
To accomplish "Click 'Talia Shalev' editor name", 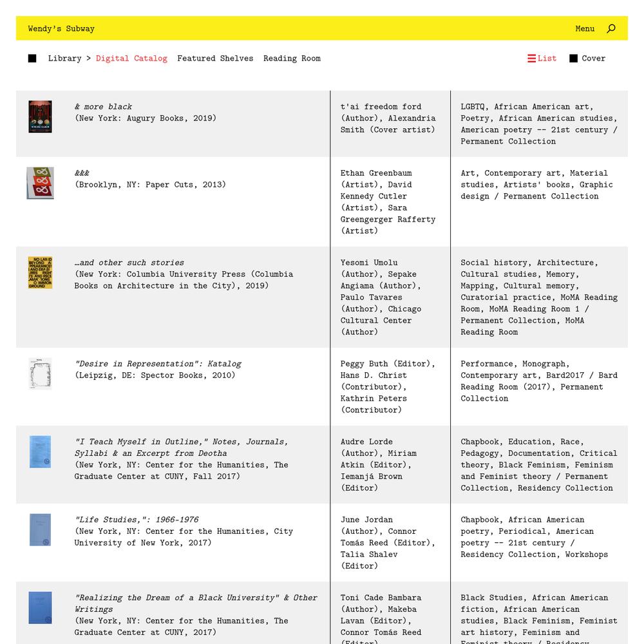I will pyautogui.click(x=369, y=554).
